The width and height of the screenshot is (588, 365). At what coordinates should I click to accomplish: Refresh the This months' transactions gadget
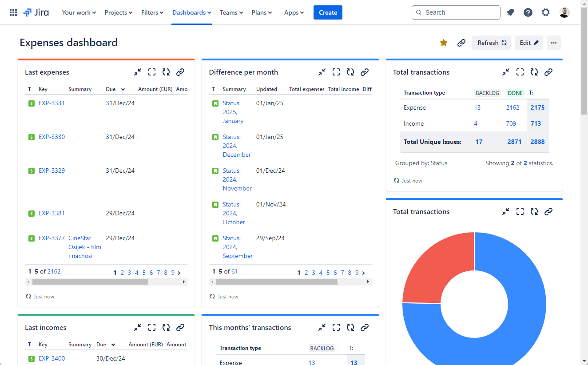[x=350, y=327]
